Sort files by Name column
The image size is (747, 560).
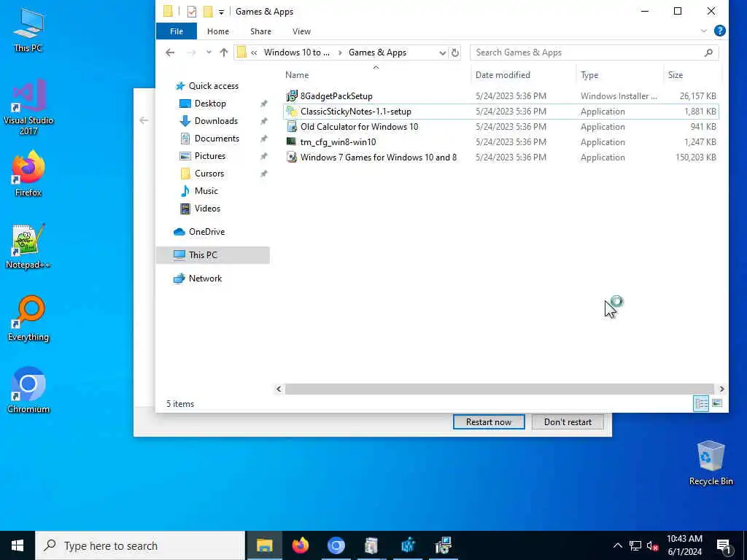point(376,75)
